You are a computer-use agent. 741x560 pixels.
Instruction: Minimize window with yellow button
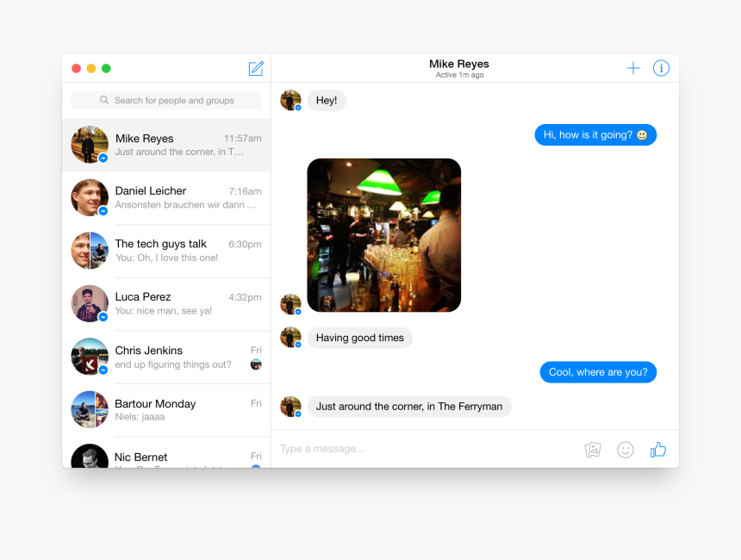coord(91,69)
